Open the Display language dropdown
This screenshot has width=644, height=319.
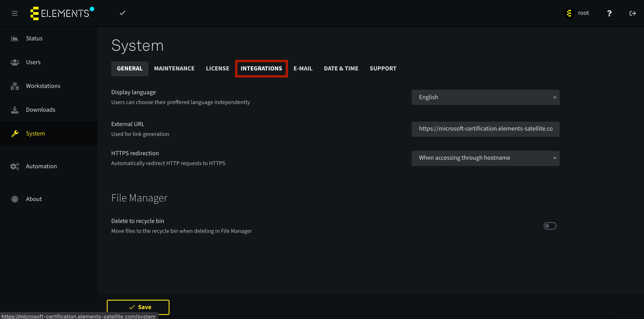coord(485,97)
